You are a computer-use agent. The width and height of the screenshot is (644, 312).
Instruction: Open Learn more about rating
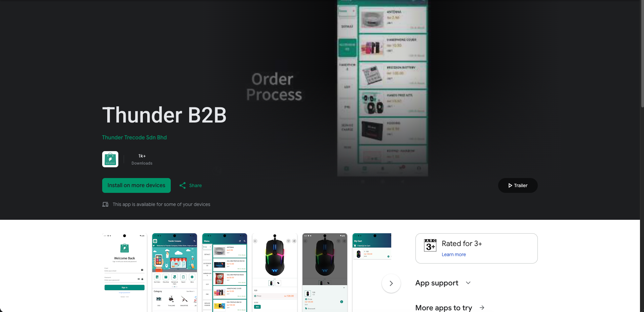(454, 254)
